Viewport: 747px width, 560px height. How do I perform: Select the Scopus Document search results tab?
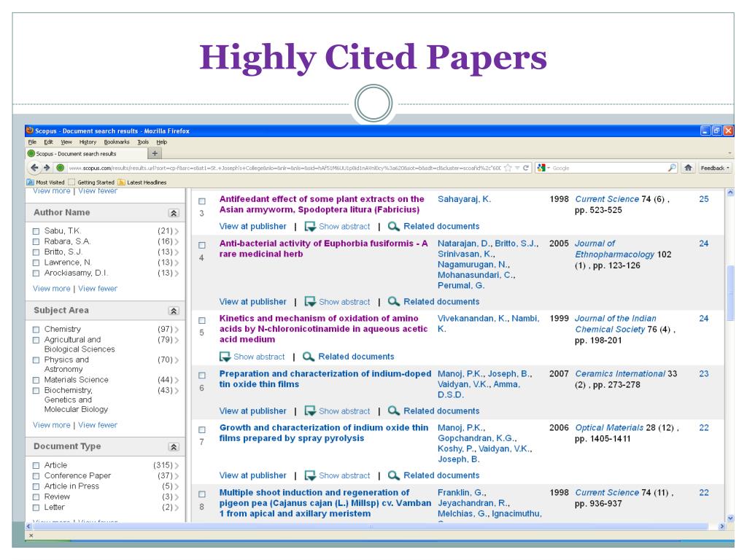click(86, 153)
